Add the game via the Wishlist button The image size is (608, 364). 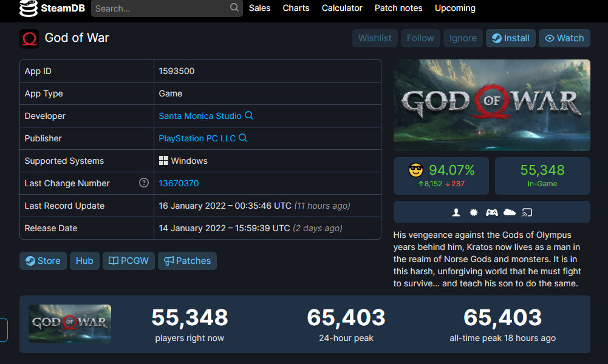click(375, 38)
